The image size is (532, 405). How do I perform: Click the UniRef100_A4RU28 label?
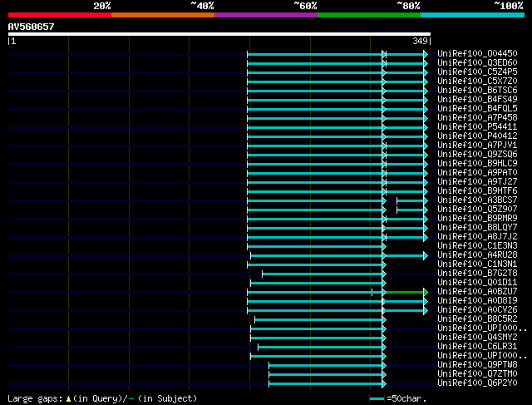(x=477, y=255)
